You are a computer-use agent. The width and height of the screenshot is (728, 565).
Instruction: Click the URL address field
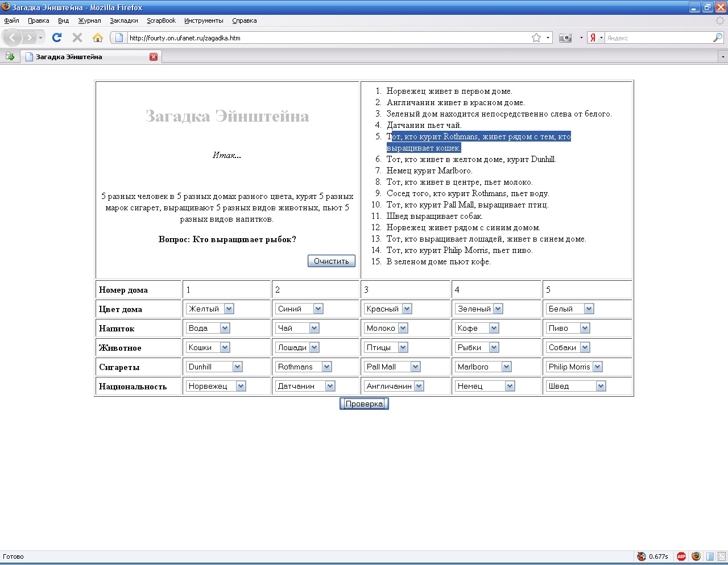[x=327, y=38]
